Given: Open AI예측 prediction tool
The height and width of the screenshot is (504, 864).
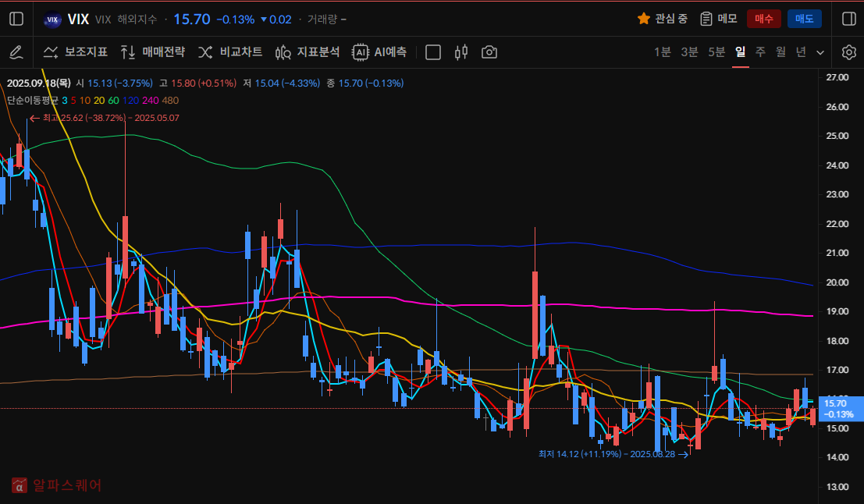Looking at the screenshot, I should point(379,52).
